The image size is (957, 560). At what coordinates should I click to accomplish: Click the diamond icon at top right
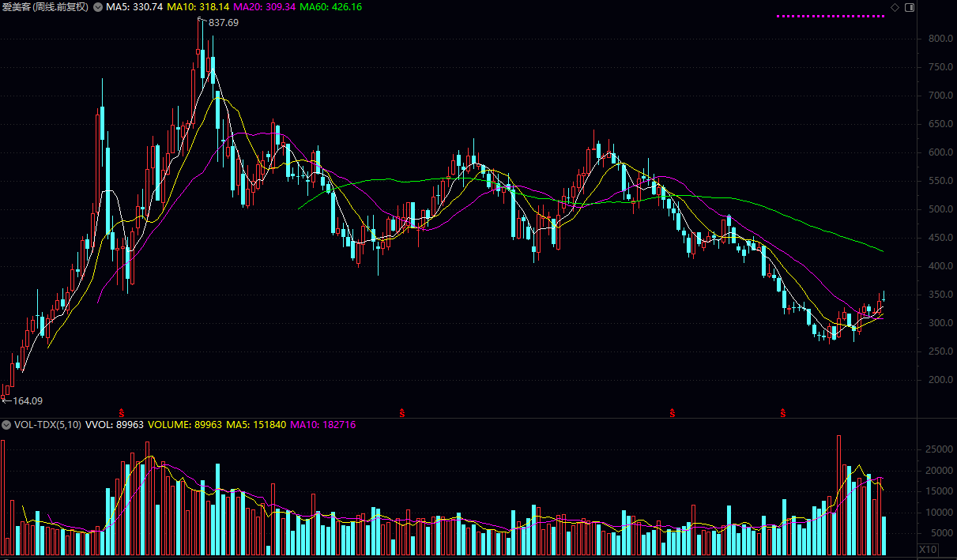click(895, 7)
